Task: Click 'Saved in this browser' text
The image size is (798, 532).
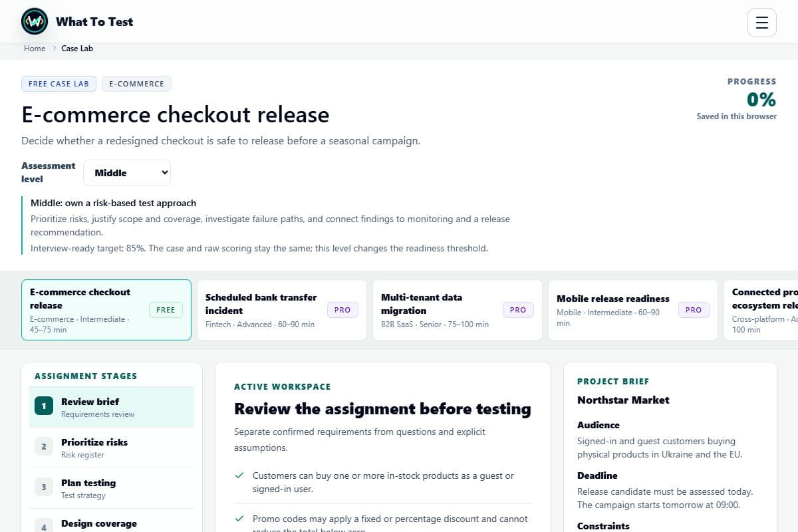Action: click(736, 116)
